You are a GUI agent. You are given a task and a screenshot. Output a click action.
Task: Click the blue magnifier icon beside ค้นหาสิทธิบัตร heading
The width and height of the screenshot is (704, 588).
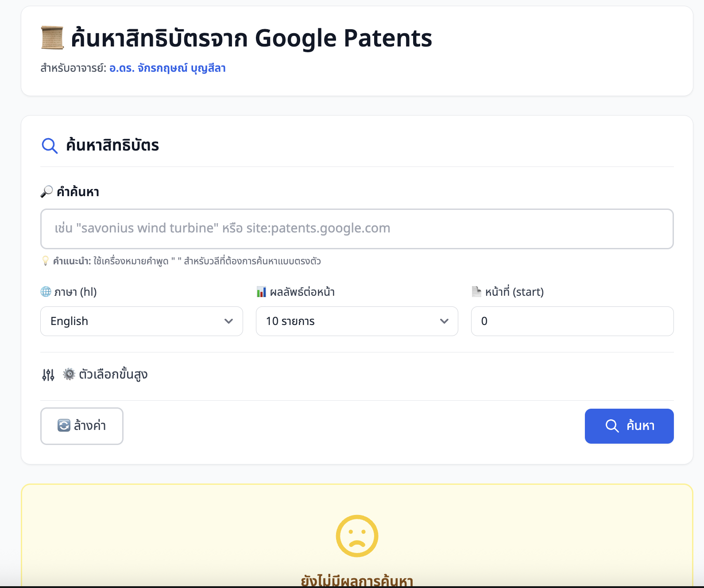(50, 146)
